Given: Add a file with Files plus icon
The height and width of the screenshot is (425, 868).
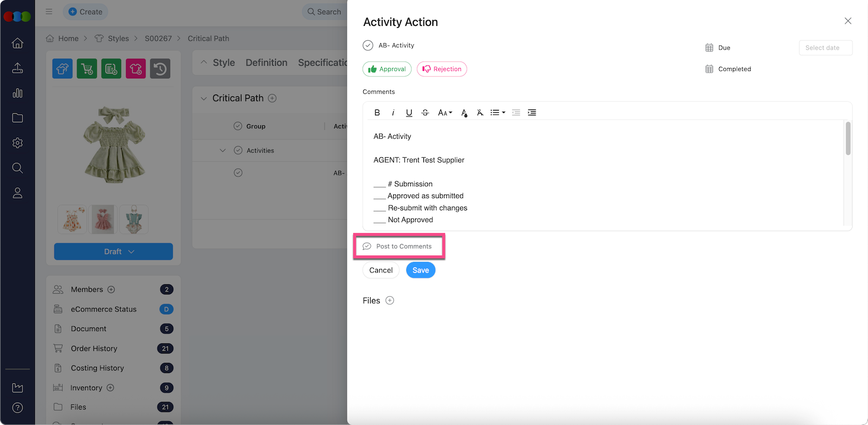Looking at the screenshot, I should tap(390, 300).
